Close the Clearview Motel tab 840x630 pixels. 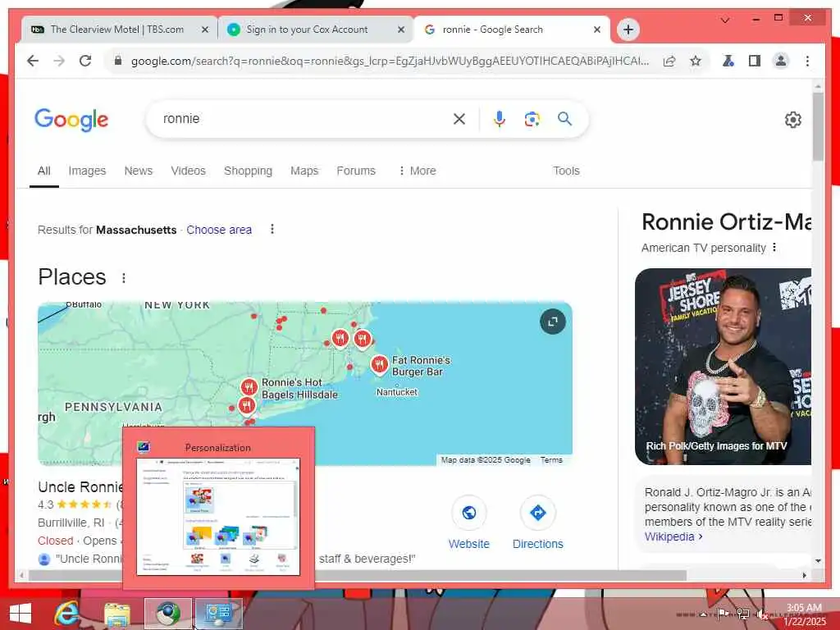point(204,30)
